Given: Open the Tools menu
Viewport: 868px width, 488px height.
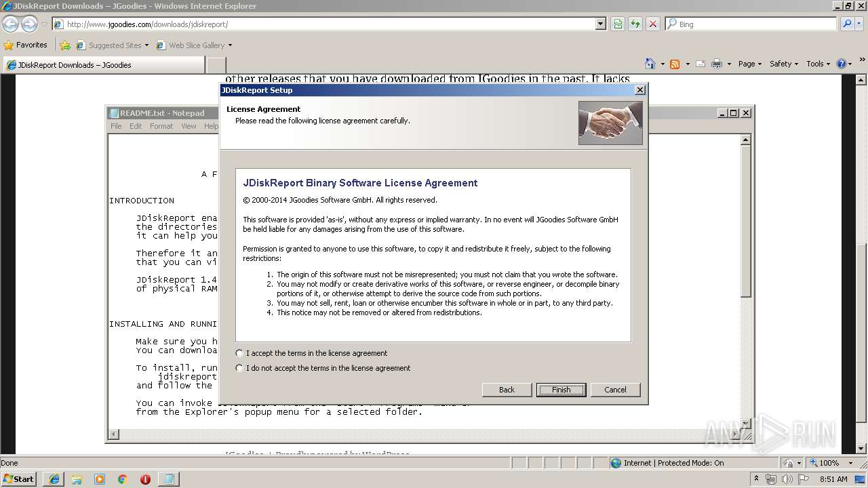Looking at the screenshot, I should [818, 64].
